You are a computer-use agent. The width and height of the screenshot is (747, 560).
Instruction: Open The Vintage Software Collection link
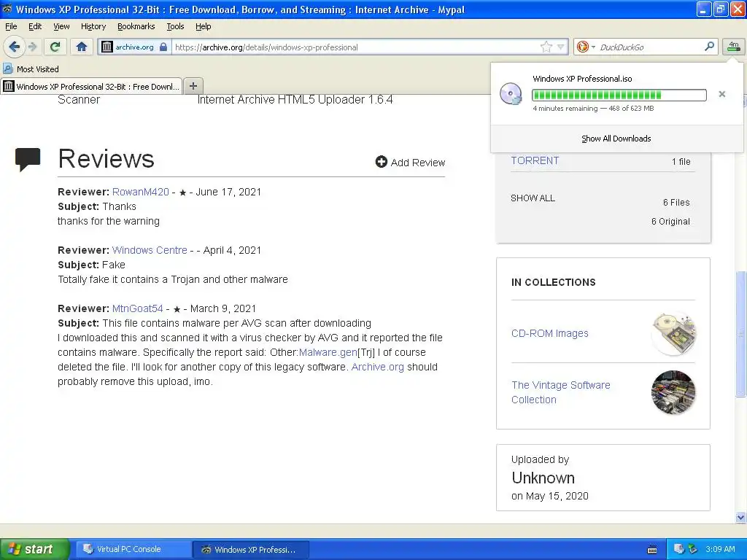(561, 392)
